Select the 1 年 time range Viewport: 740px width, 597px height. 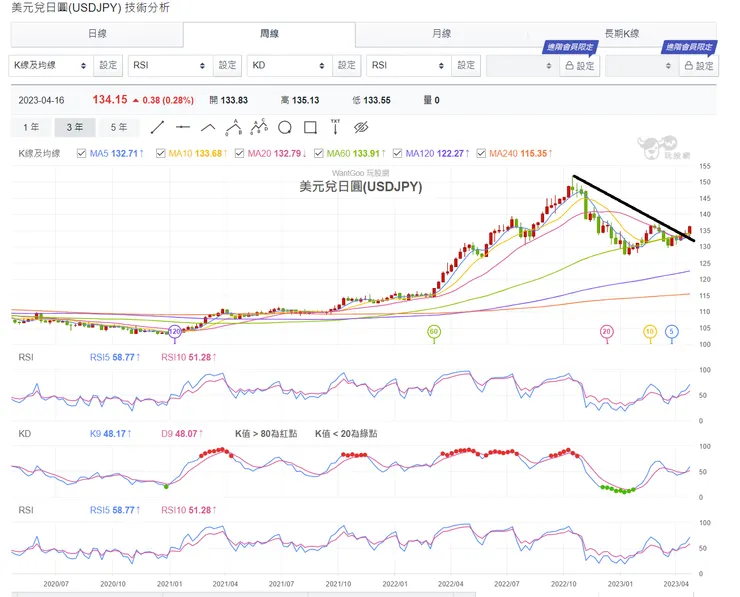click(31, 127)
